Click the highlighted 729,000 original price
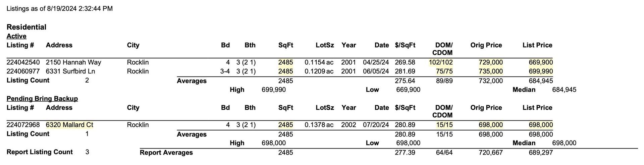The height and width of the screenshot is (165, 644). click(491, 62)
